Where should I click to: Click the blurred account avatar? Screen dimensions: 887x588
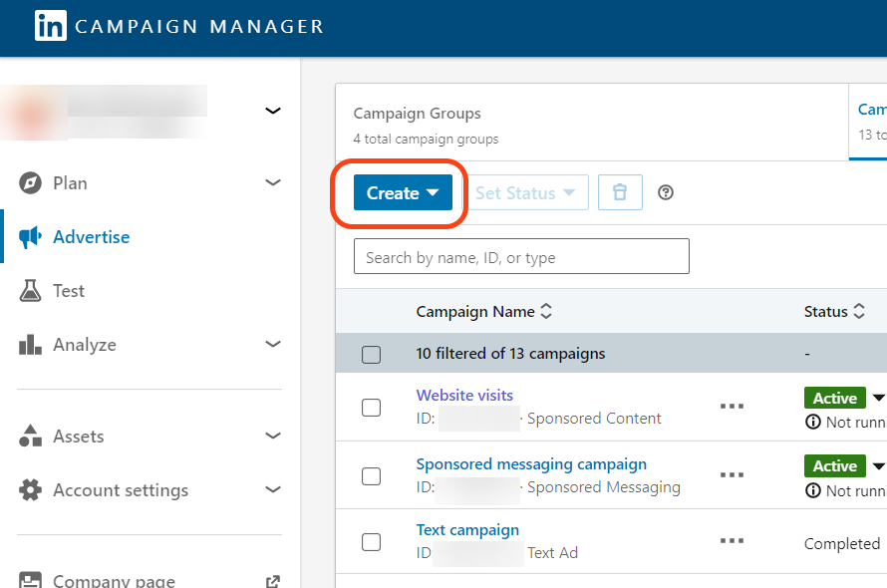tap(33, 114)
